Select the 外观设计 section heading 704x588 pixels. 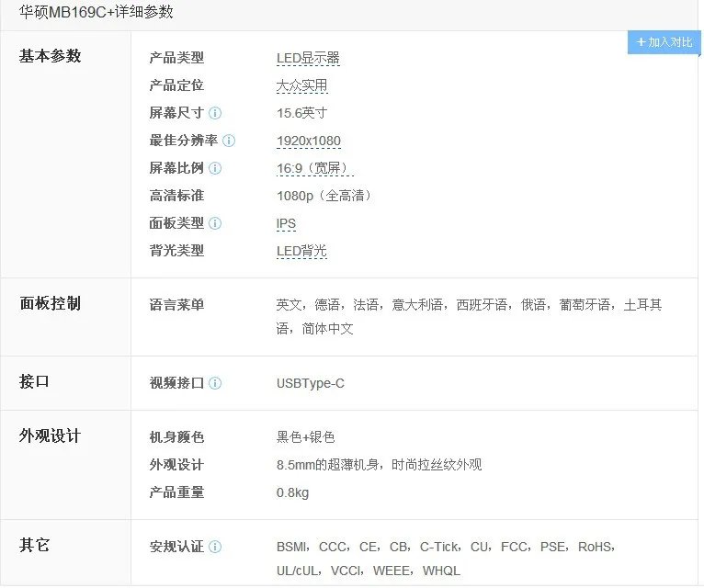(50, 435)
